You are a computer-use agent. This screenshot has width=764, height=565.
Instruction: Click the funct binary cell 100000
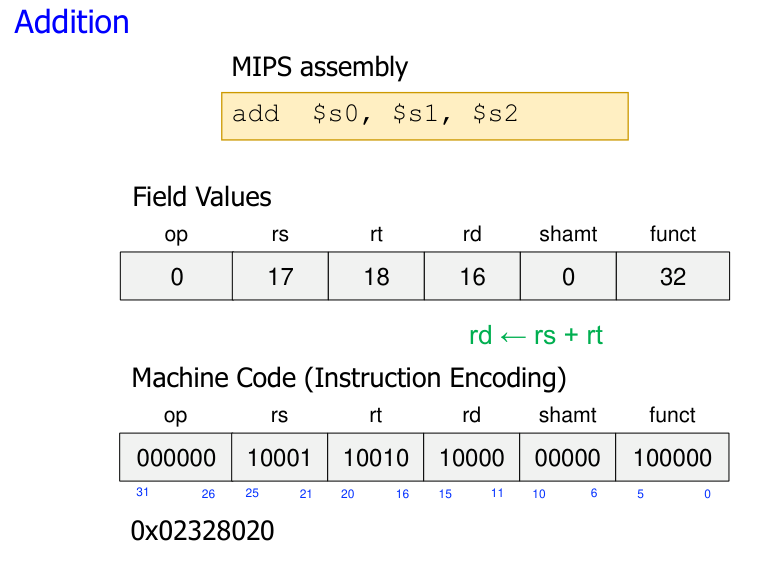click(x=673, y=458)
